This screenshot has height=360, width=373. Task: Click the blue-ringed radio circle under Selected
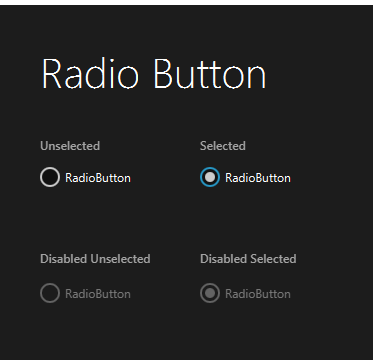(210, 177)
